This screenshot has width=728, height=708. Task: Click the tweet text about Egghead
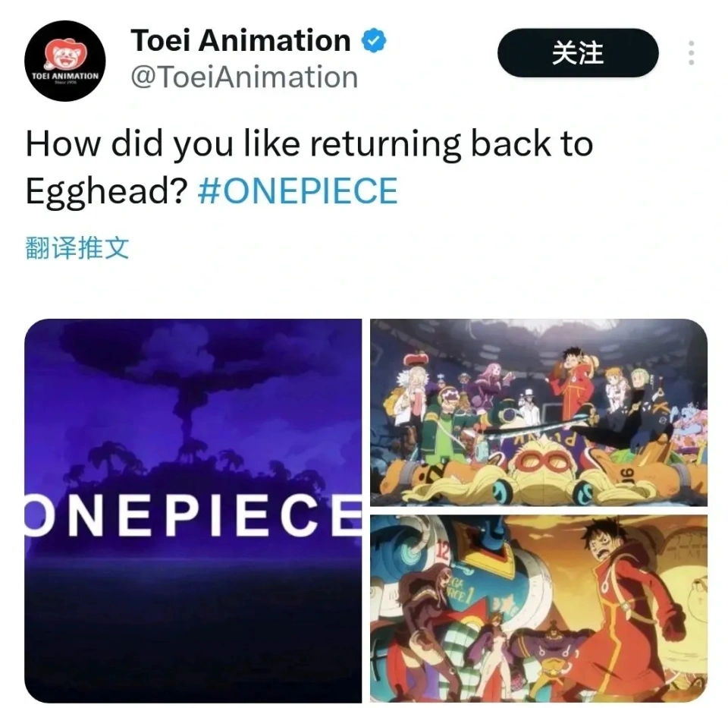[x=309, y=167]
